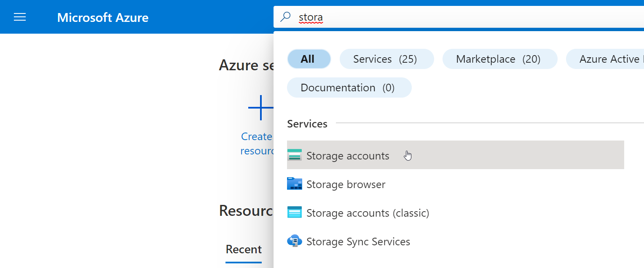Filter results by Documentation (0)
The image size is (644, 268).
pos(349,88)
